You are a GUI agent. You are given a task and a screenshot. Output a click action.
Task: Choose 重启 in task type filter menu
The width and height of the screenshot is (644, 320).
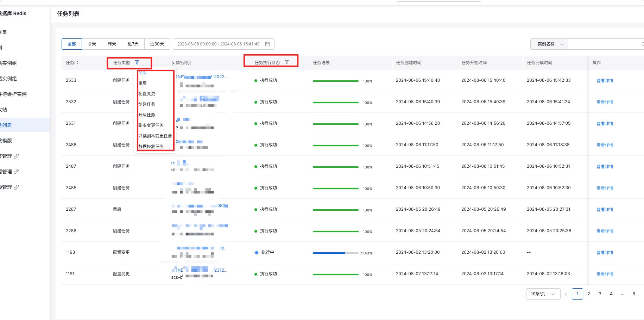(x=143, y=83)
